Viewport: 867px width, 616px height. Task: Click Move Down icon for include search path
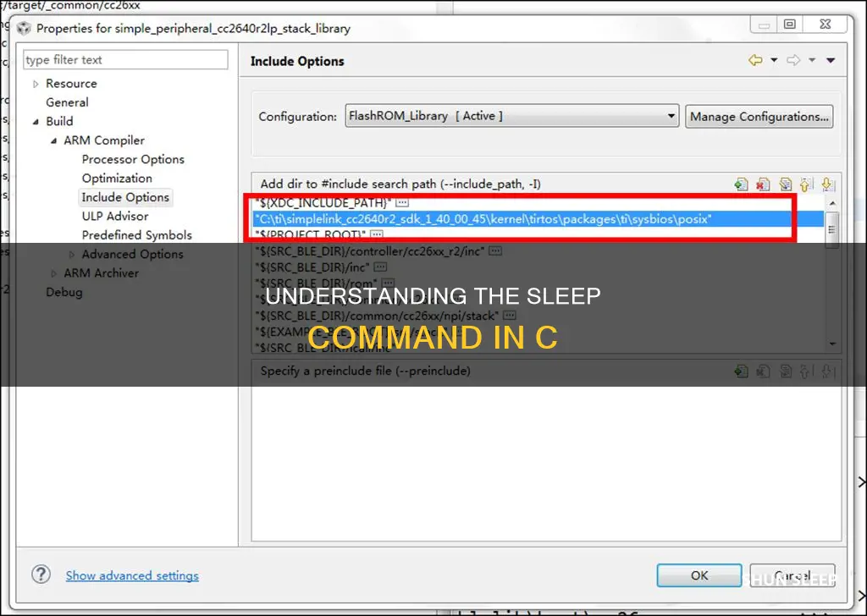(x=827, y=184)
